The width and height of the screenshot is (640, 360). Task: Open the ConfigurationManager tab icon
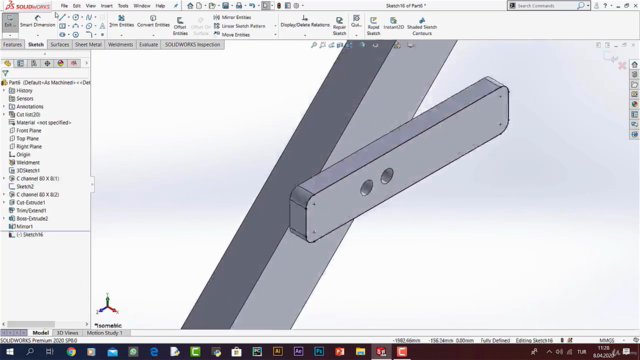pyautogui.click(x=34, y=63)
